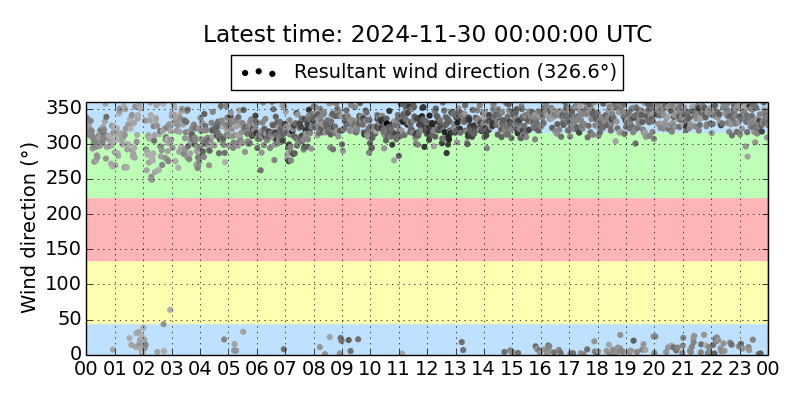Select the 18 hour tick on x-axis
Image resolution: width=800 pixels, height=400 pixels.
coord(597,368)
